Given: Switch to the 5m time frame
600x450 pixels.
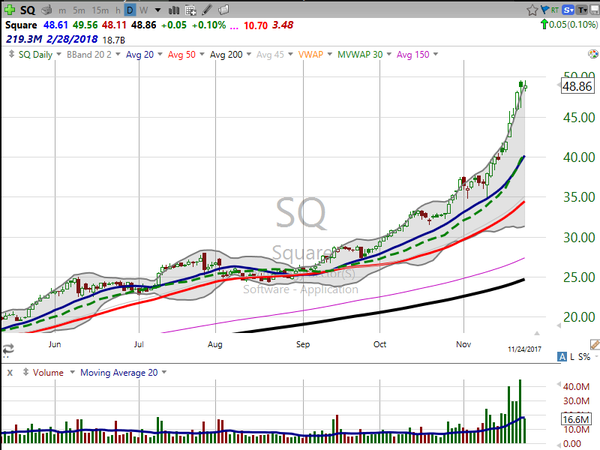Looking at the screenshot, I should [79, 10].
